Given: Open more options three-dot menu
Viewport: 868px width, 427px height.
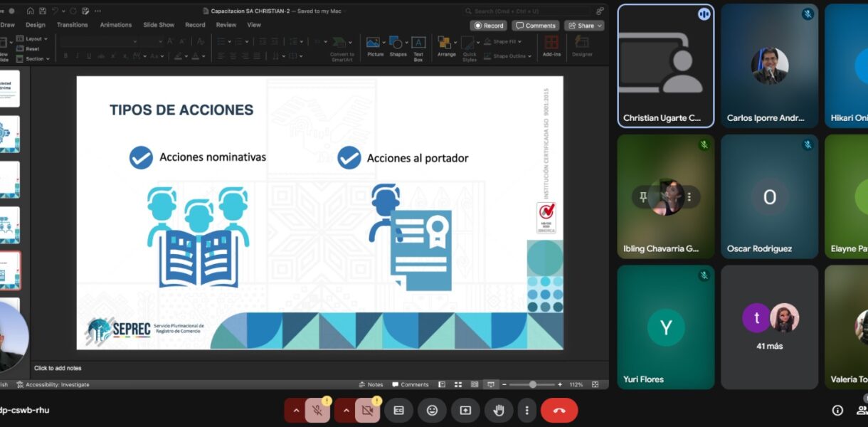Looking at the screenshot, I should point(526,411).
